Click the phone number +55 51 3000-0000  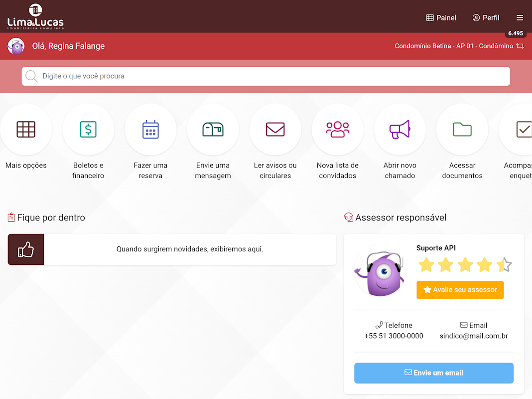click(394, 336)
